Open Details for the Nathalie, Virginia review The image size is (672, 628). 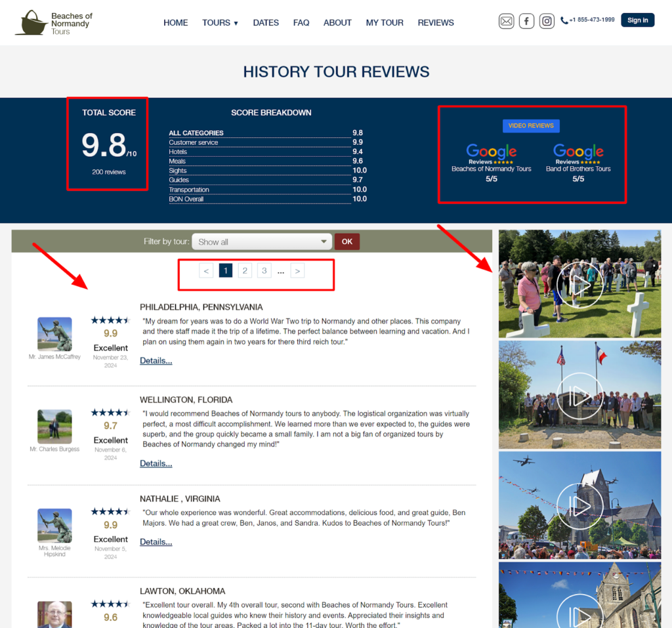coord(156,542)
